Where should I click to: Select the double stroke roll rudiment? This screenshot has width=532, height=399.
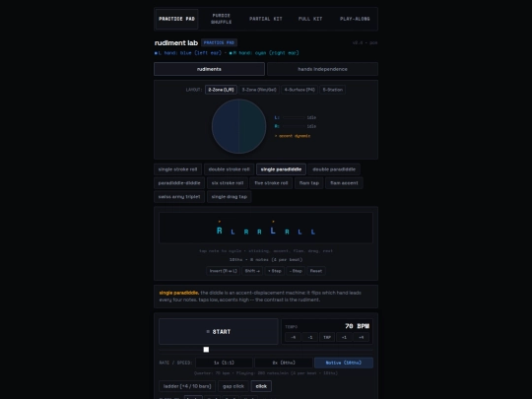(229, 169)
